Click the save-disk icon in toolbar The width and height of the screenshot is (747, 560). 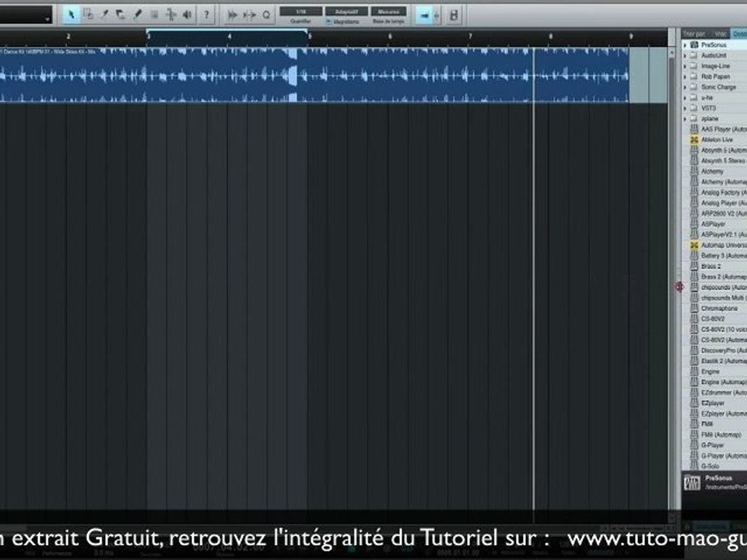(454, 16)
